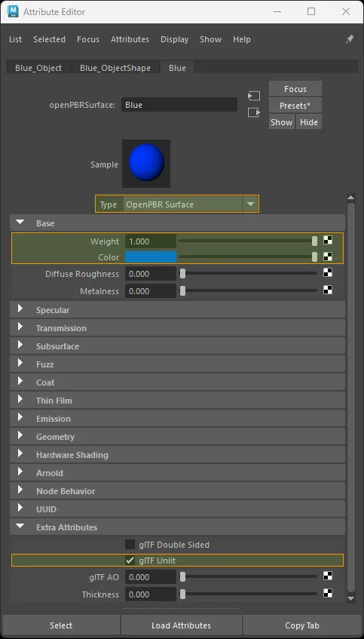Open texture map button for Diffuse Roughness
This screenshot has width=364, height=639.
click(x=327, y=272)
